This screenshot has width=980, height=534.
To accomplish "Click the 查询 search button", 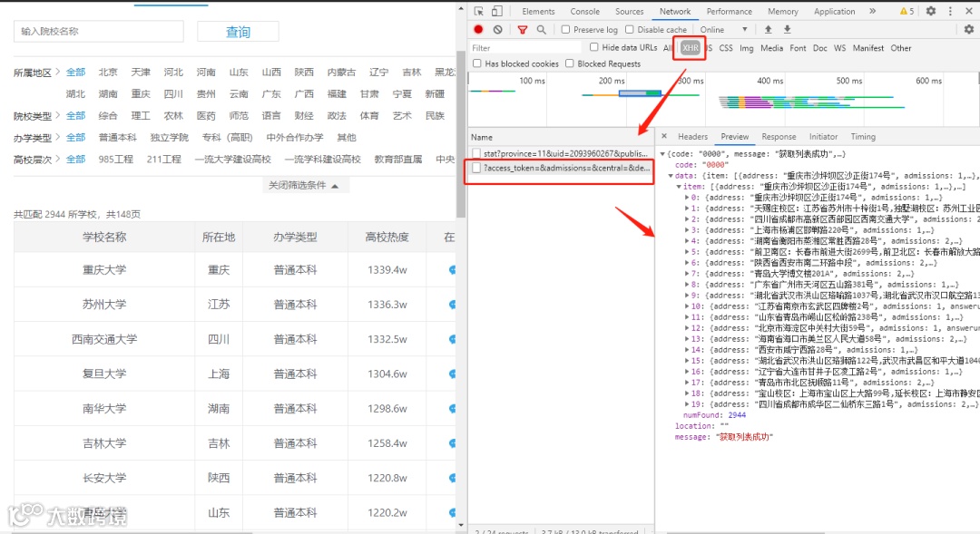I will click(x=238, y=32).
